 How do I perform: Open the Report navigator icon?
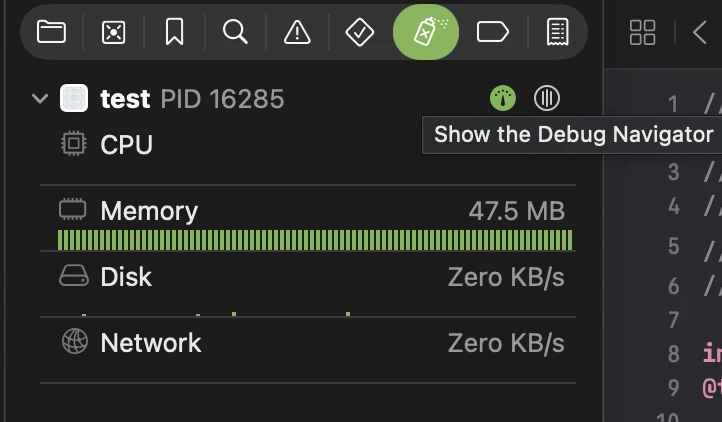[557, 32]
